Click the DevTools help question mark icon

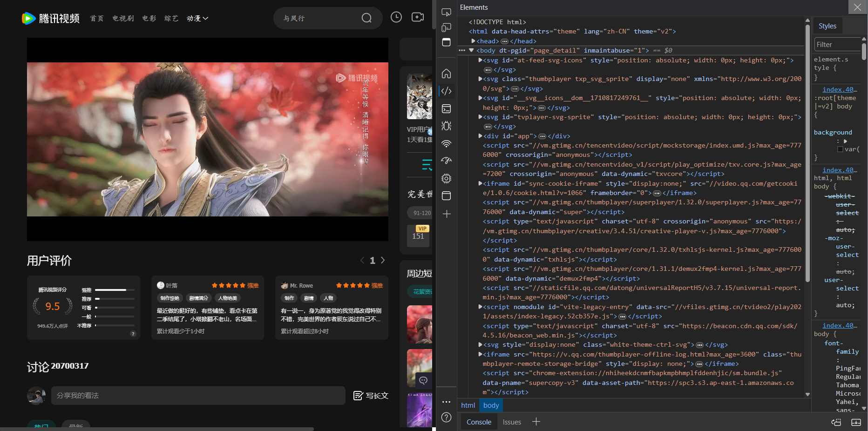(446, 417)
